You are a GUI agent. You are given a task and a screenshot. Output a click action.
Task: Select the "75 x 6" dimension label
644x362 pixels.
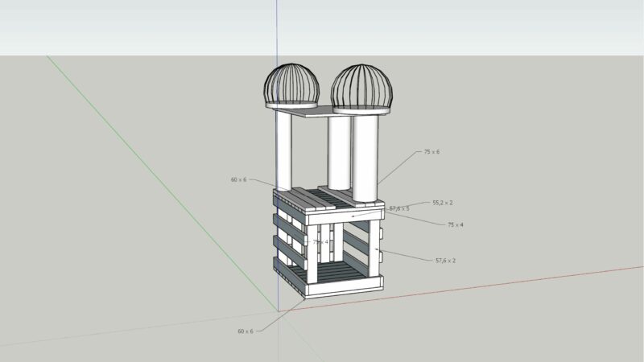(431, 152)
